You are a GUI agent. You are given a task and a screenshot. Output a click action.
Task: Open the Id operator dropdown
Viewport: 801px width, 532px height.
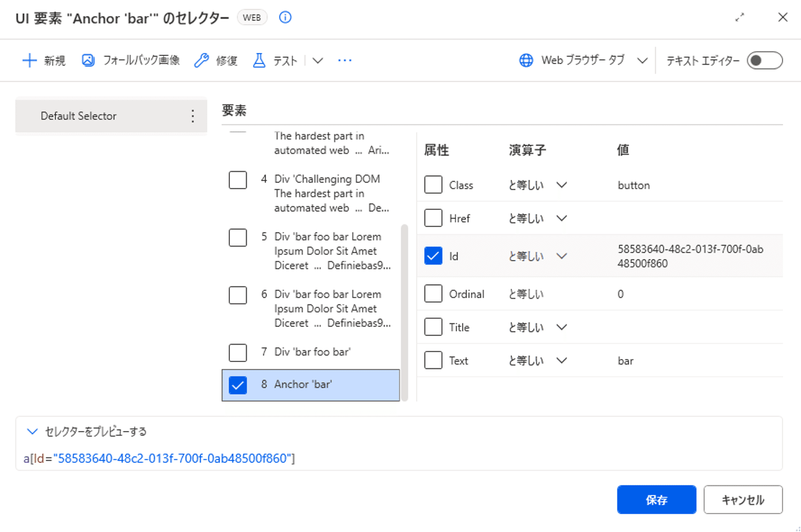561,256
